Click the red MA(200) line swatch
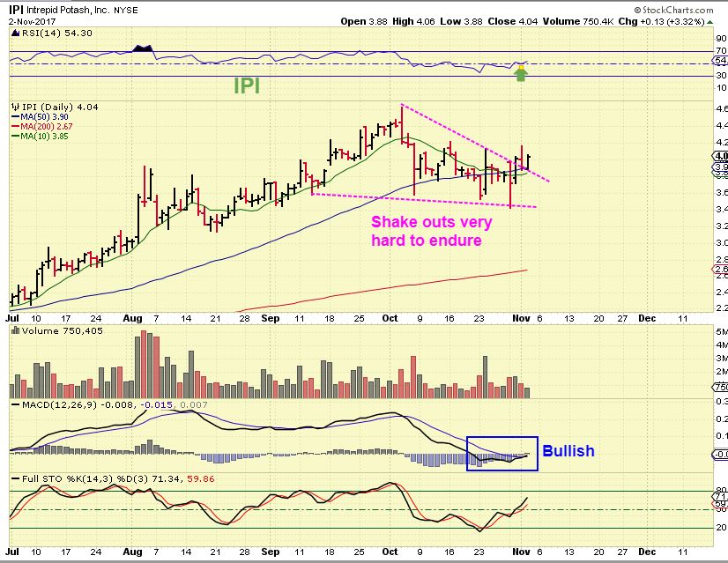Screen dimensions: 728x563 (x=16, y=127)
